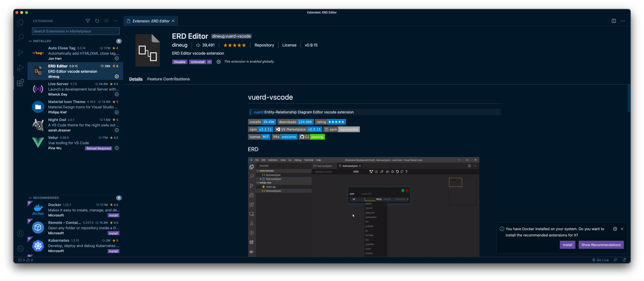Open the Run and Debug view

coord(20,68)
